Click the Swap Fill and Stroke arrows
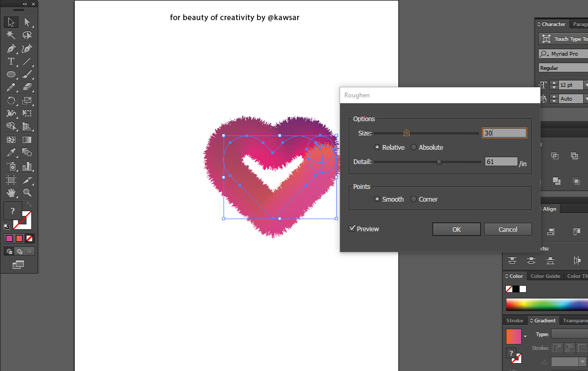The image size is (588, 371). 29,205
